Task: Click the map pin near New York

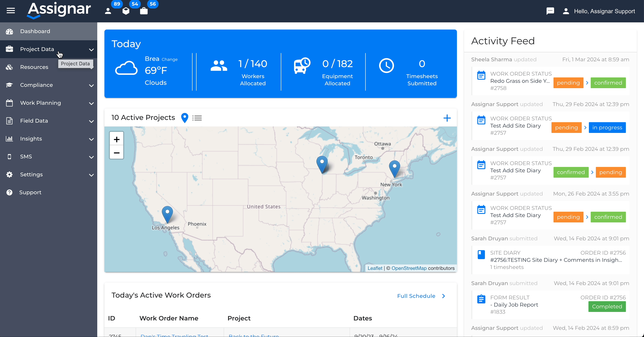Action: point(394,169)
